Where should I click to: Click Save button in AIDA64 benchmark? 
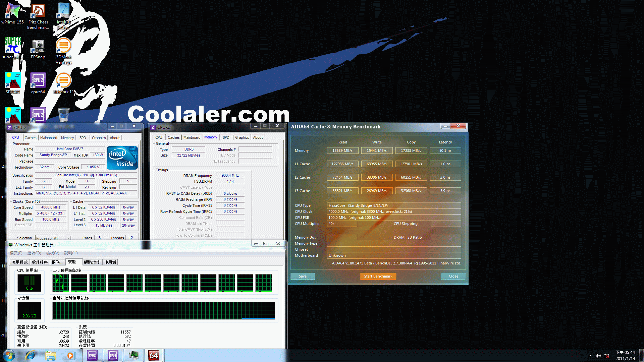303,276
